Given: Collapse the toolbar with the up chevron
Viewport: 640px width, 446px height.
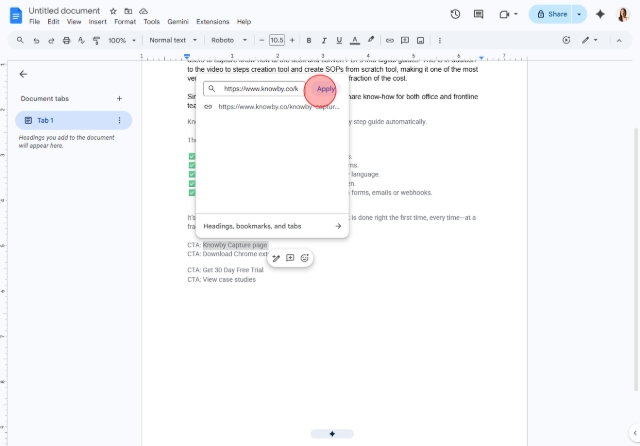Looking at the screenshot, I should tap(619, 40).
